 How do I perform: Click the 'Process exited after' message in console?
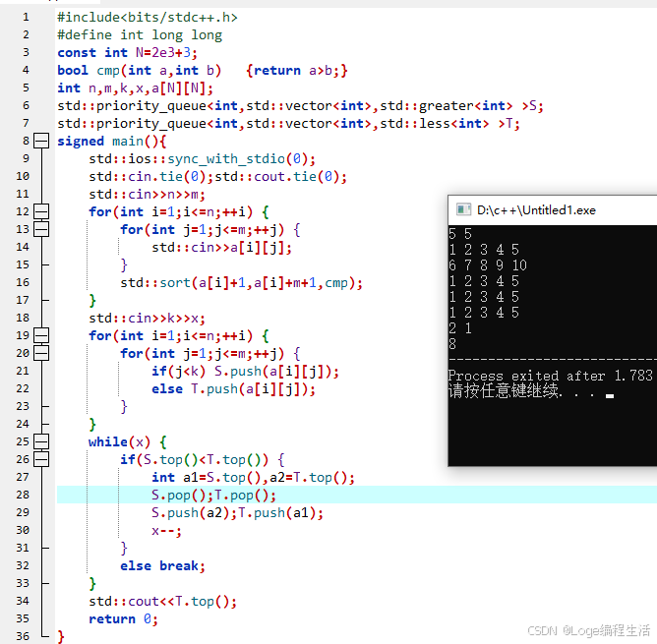click(551, 376)
